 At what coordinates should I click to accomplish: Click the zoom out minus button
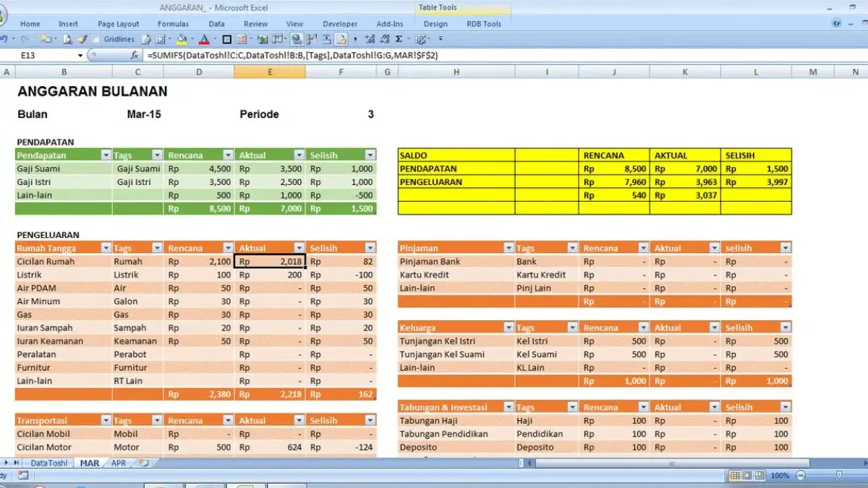click(x=801, y=476)
